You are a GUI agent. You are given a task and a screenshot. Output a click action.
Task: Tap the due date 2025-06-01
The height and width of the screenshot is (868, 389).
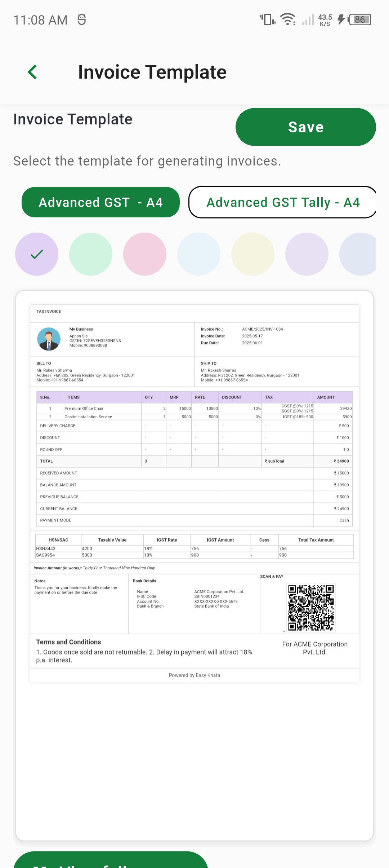pos(252,343)
